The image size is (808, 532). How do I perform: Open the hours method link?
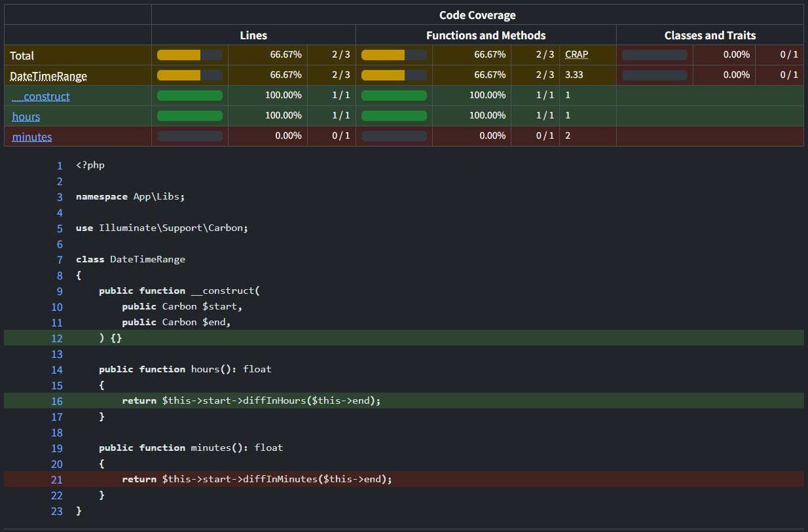coord(26,116)
